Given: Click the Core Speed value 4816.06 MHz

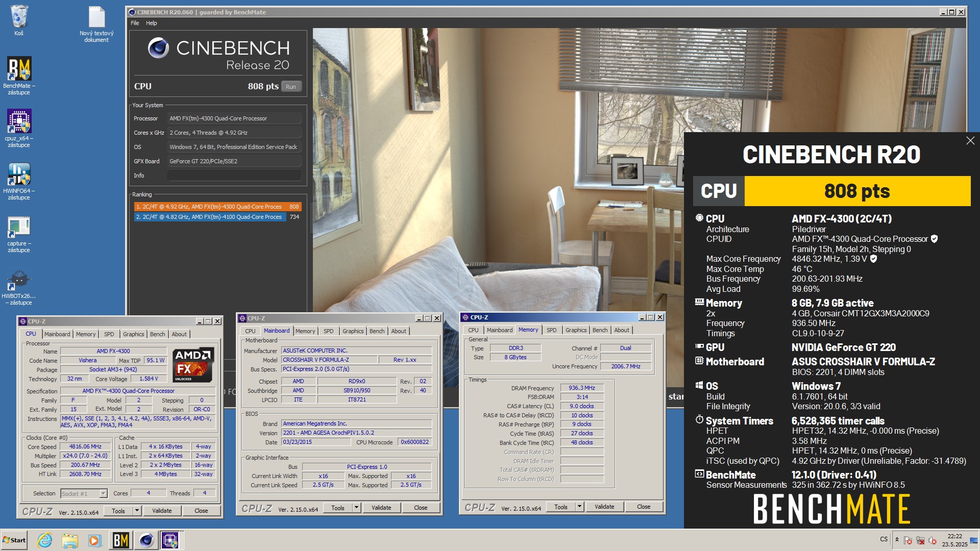Looking at the screenshot, I should 85,446.
